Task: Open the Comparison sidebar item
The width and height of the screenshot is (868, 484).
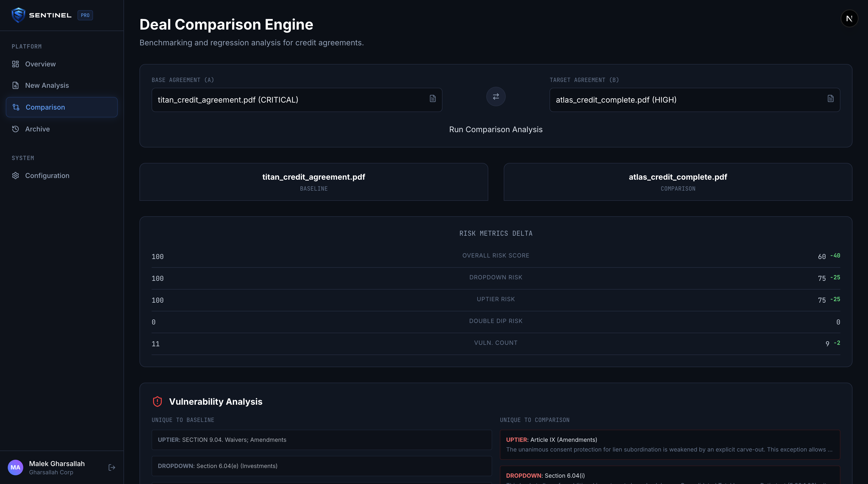Action: click(x=62, y=107)
